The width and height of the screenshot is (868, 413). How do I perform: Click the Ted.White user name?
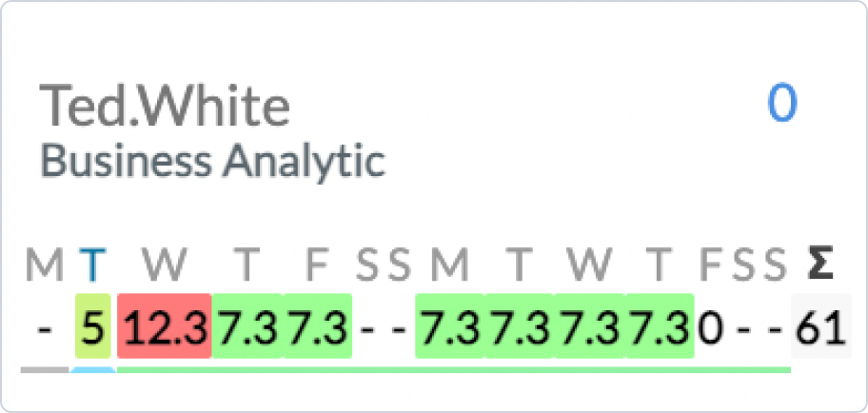pos(165,107)
